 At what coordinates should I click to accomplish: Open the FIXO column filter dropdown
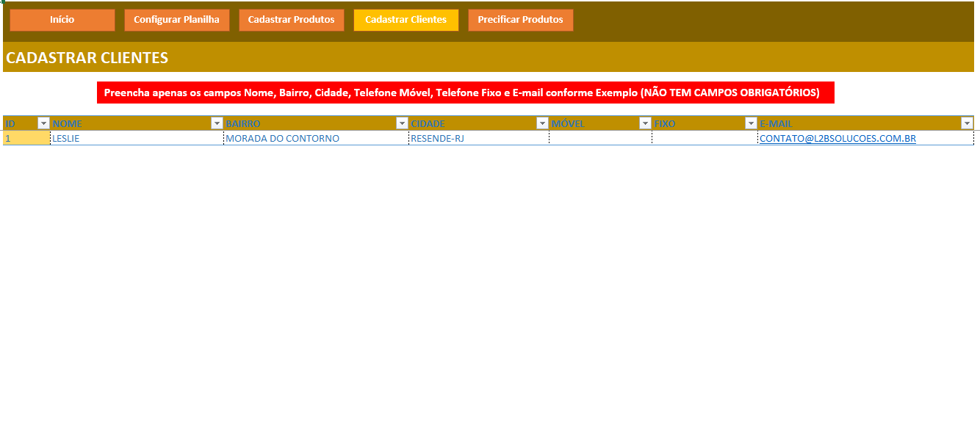point(751,123)
